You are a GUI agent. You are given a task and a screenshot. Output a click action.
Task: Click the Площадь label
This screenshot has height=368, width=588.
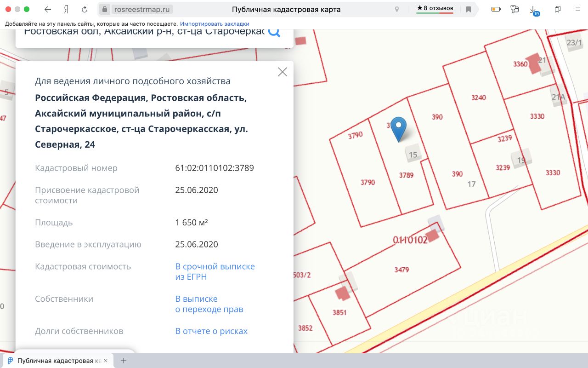[x=54, y=222]
